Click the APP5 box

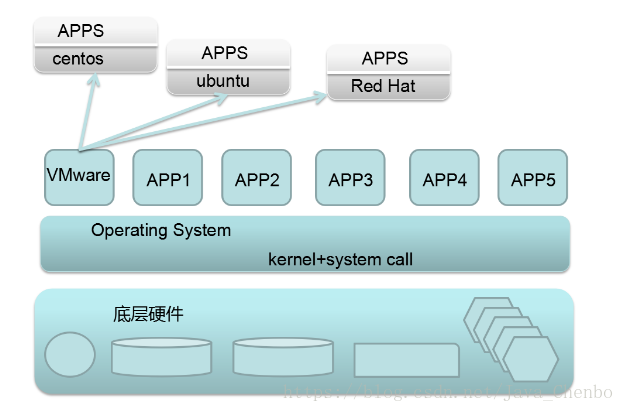[x=533, y=177]
